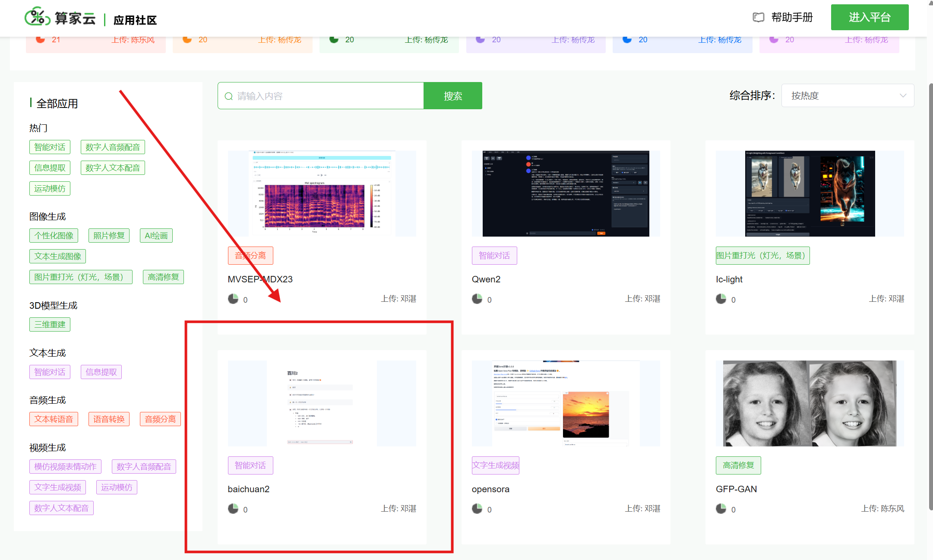
Task: Select 智能对话 tag under 文本生成
Action: click(x=50, y=372)
